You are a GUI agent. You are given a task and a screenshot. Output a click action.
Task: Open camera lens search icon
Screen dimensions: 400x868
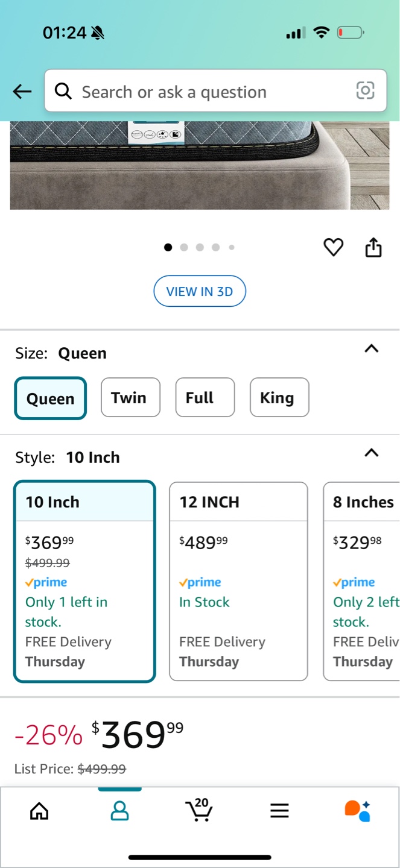tap(365, 91)
